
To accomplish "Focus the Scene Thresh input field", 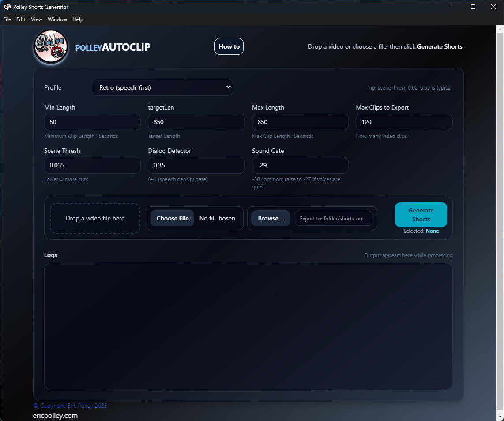I will click(92, 165).
